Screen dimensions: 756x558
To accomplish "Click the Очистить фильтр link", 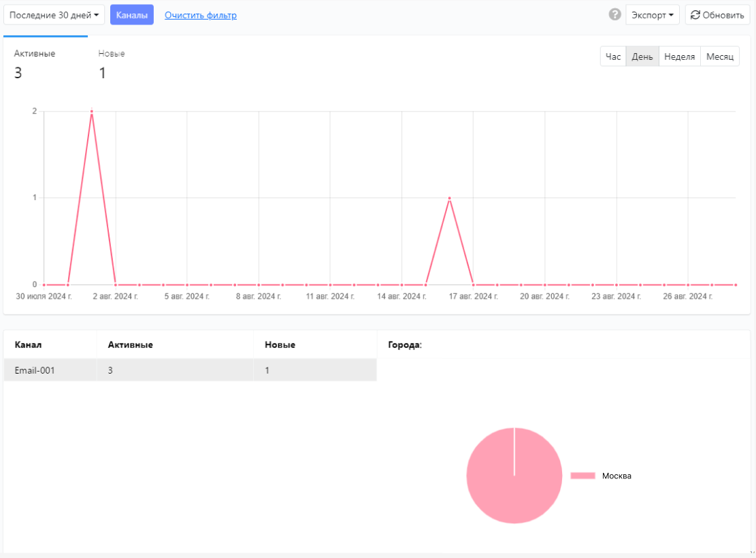I will 201,16.
